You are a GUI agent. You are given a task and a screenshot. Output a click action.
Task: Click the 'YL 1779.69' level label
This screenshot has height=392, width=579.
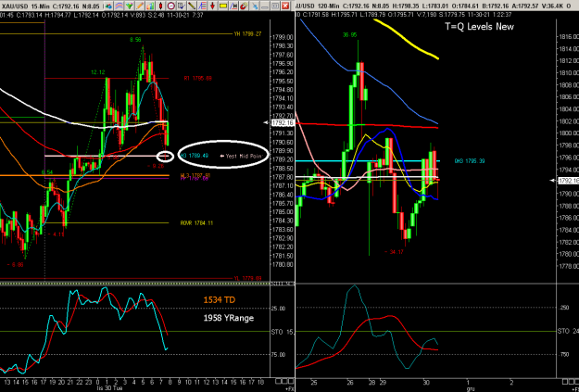[247, 278]
